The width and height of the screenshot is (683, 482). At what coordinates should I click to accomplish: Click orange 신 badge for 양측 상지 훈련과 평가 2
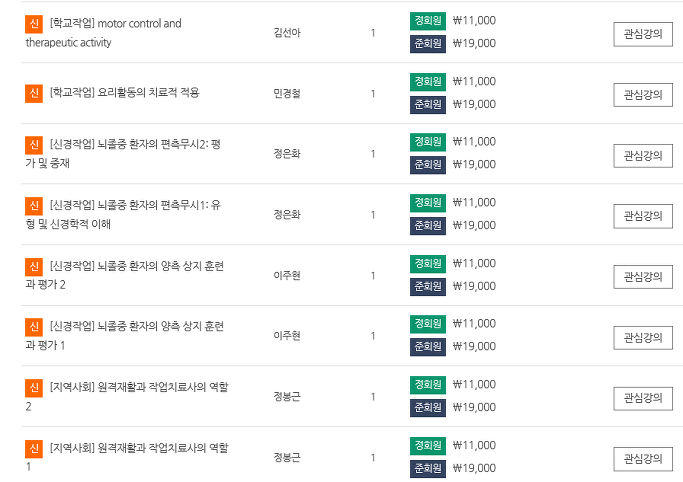click(x=34, y=266)
